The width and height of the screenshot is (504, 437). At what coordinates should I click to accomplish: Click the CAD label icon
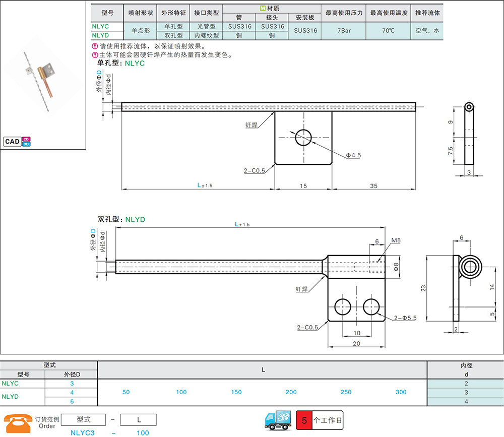(x=12, y=142)
